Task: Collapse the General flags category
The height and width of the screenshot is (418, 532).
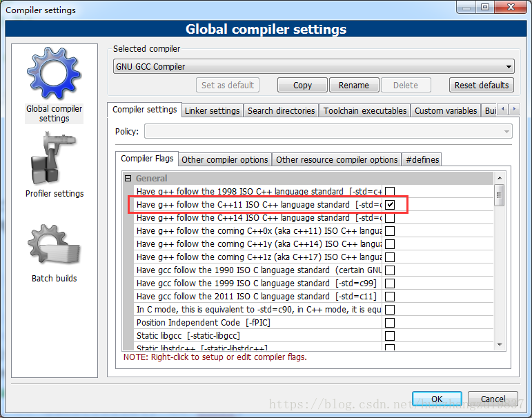Action: [128, 178]
